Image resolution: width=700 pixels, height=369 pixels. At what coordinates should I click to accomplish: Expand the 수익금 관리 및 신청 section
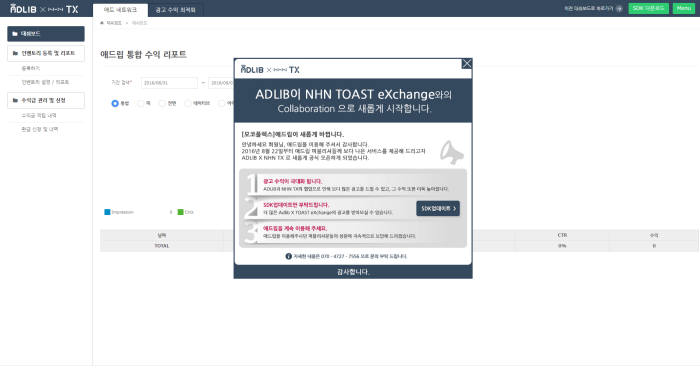(x=46, y=100)
